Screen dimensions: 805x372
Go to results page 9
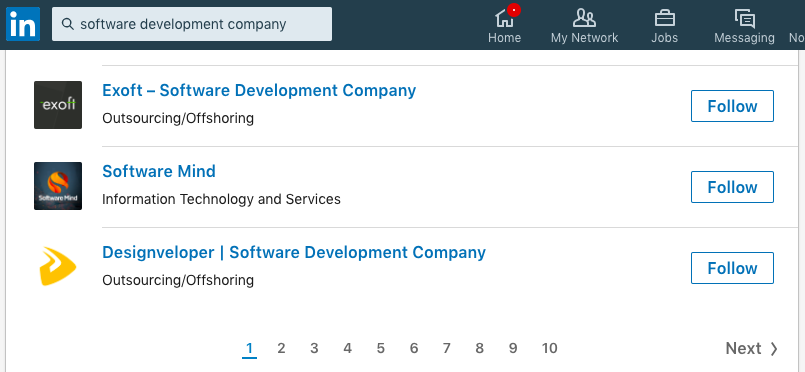tap(513, 348)
